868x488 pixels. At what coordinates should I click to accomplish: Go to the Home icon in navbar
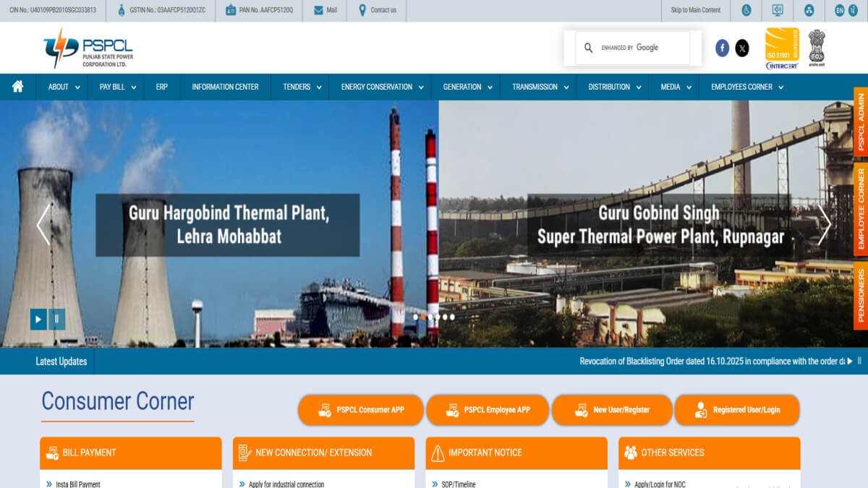pos(17,87)
